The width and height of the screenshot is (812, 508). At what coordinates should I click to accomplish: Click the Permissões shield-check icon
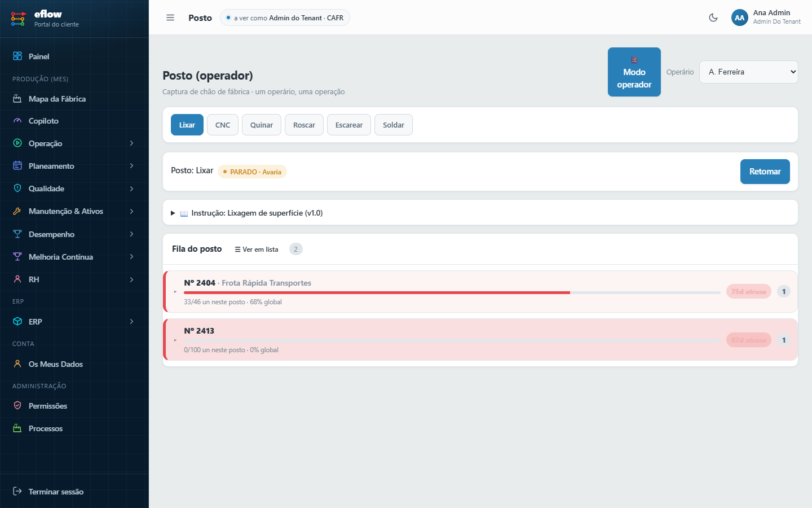pos(17,406)
